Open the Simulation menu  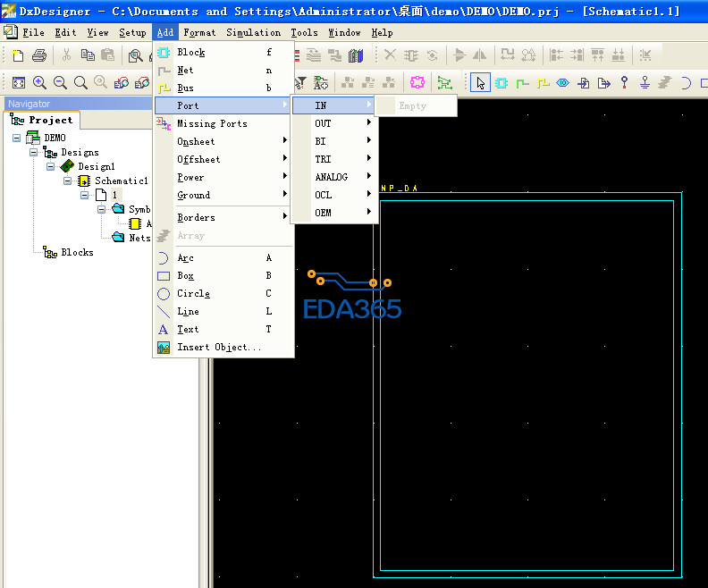(253, 32)
